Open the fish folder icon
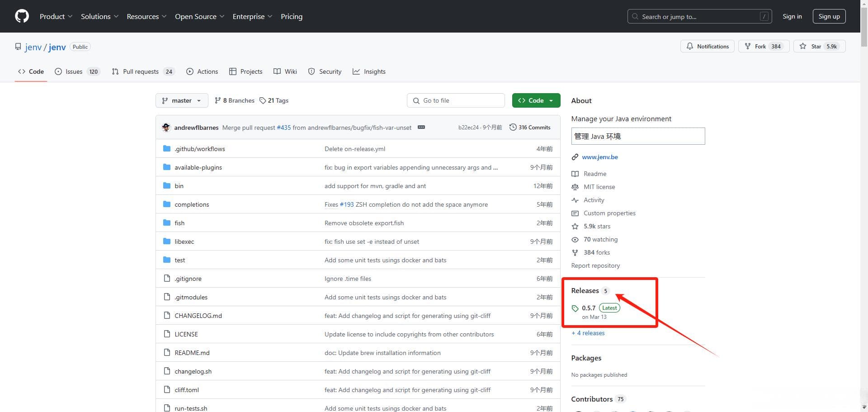The image size is (868, 412). click(167, 223)
